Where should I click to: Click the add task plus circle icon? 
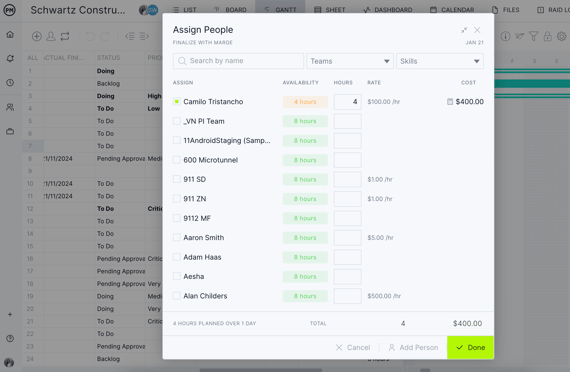click(37, 36)
